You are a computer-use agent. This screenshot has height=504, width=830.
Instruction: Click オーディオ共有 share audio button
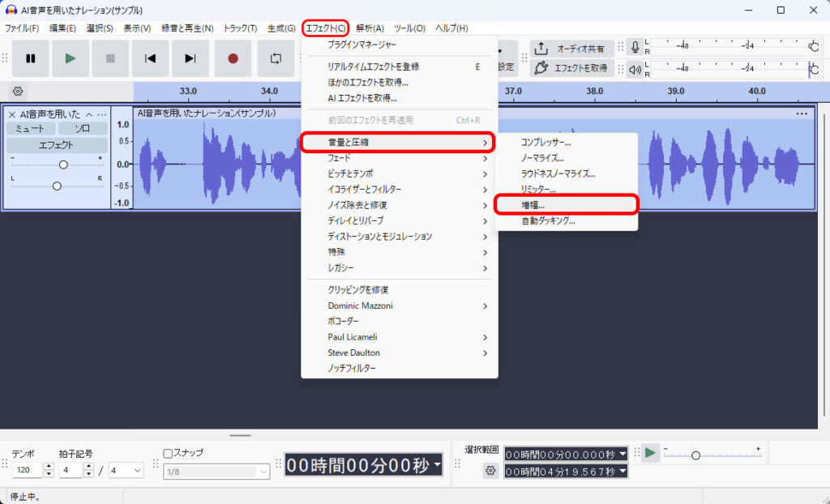click(572, 48)
